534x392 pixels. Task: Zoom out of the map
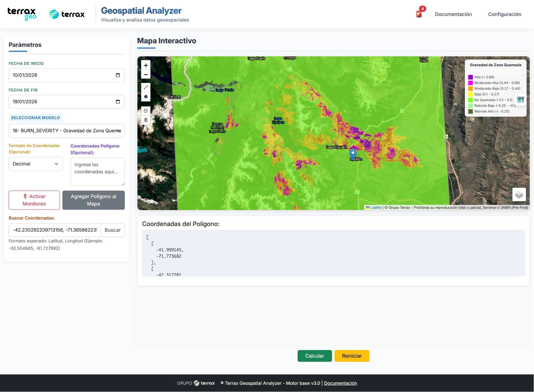[x=146, y=74]
